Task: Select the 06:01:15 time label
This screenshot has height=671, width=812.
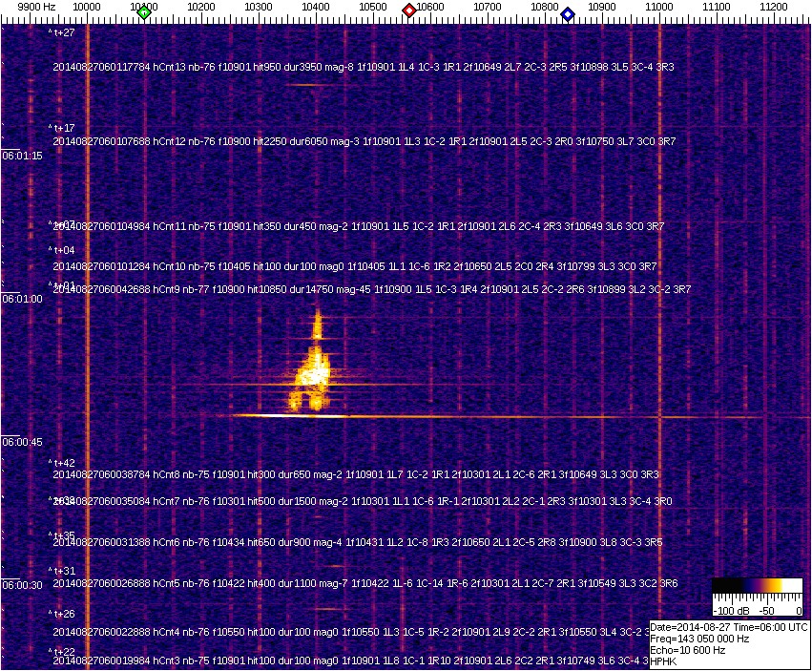Action: 23,156
